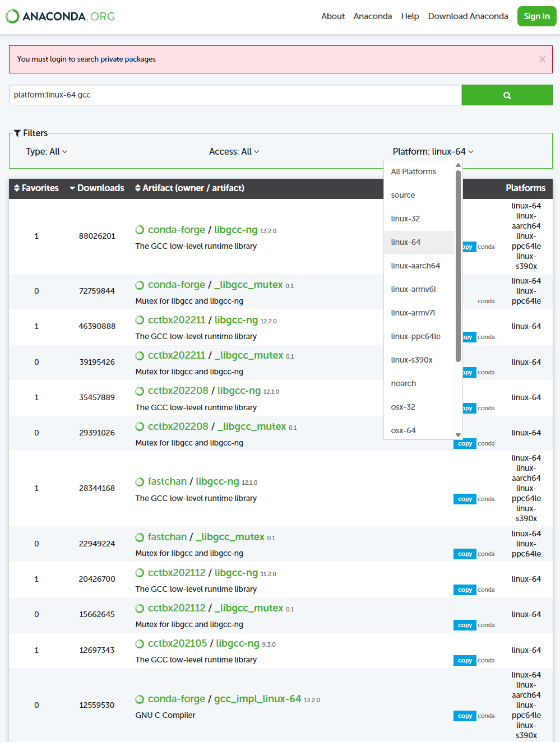Select the highlighted linux-64 platform option
The height and width of the screenshot is (742, 560).
pyautogui.click(x=419, y=242)
